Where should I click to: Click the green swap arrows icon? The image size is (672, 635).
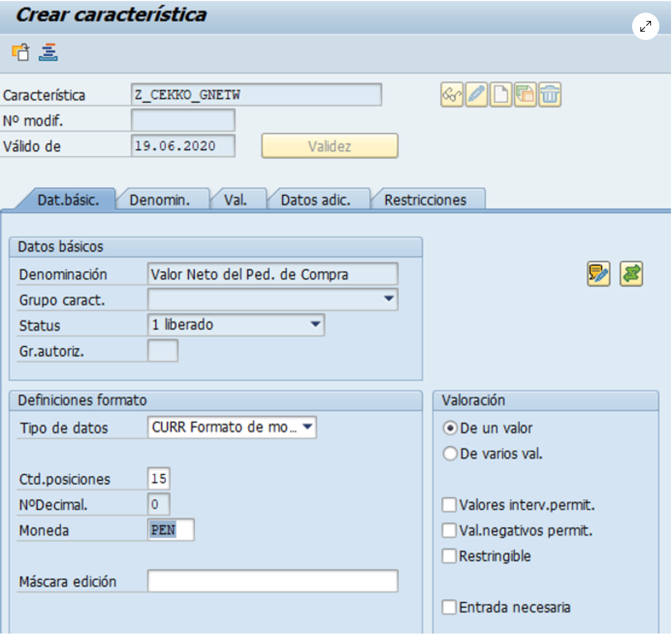631,274
